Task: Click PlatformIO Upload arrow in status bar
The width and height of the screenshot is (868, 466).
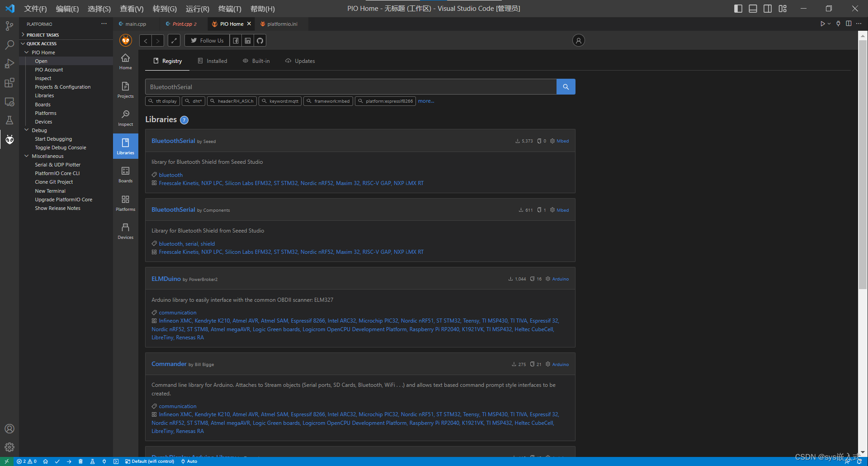Action: click(69, 461)
